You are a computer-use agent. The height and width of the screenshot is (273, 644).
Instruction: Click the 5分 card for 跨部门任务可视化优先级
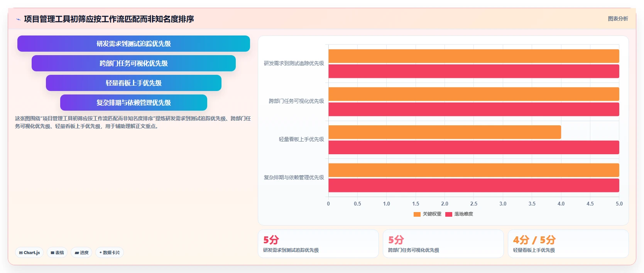click(443, 244)
